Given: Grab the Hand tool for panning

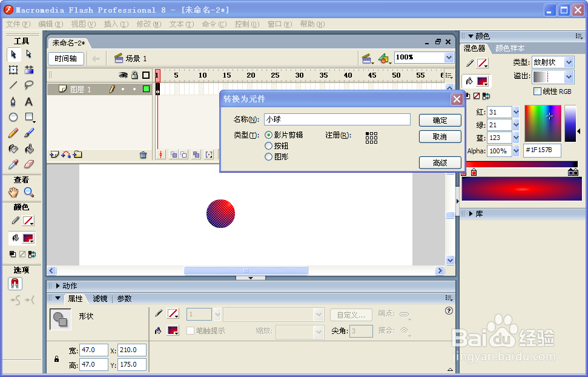Looking at the screenshot, I should point(13,193).
